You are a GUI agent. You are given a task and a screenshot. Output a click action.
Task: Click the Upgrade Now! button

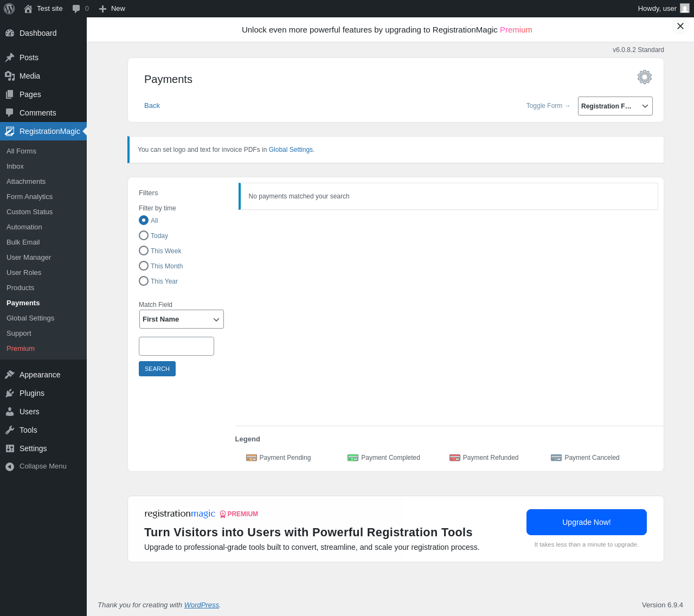click(x=587, y=522)
